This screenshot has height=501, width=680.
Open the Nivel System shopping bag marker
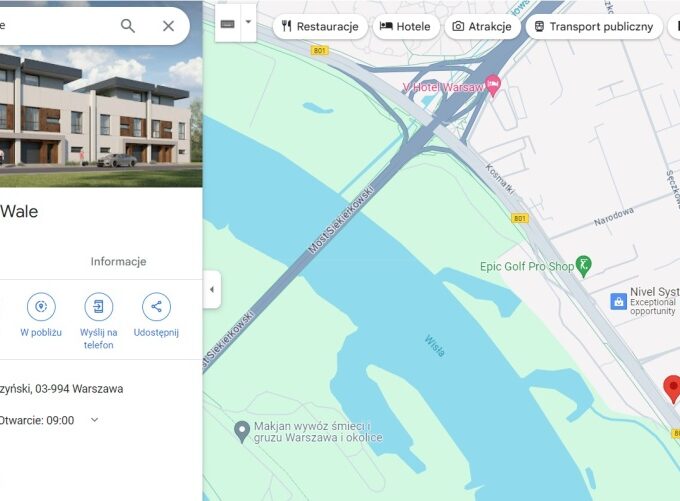pyautogui.click(x=618, y=301)
